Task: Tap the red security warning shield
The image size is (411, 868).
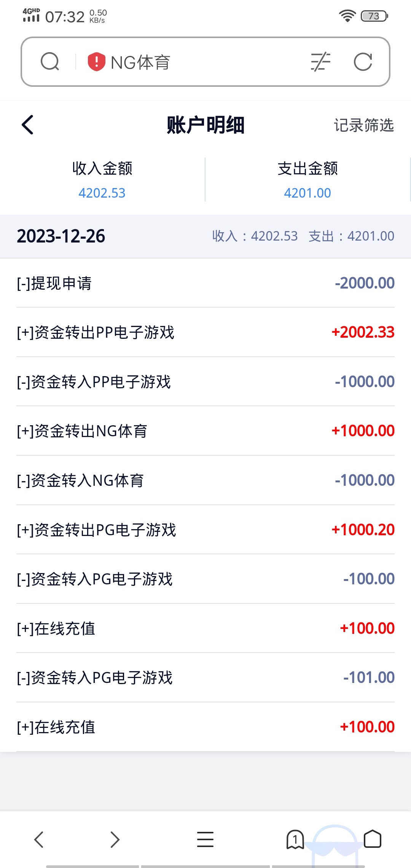Action: (96, 62)
